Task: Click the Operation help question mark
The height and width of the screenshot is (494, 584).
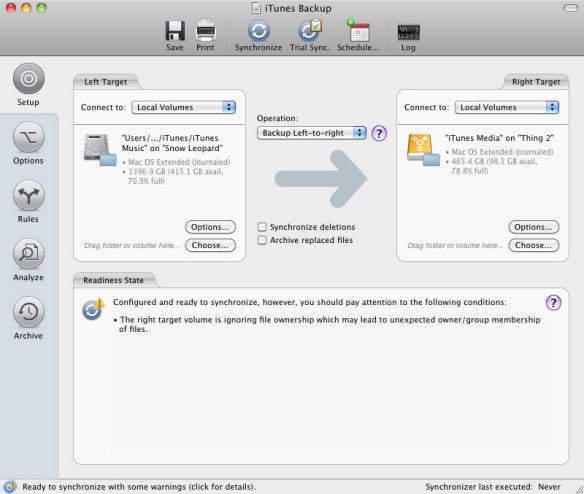Action: click(379, 133)
